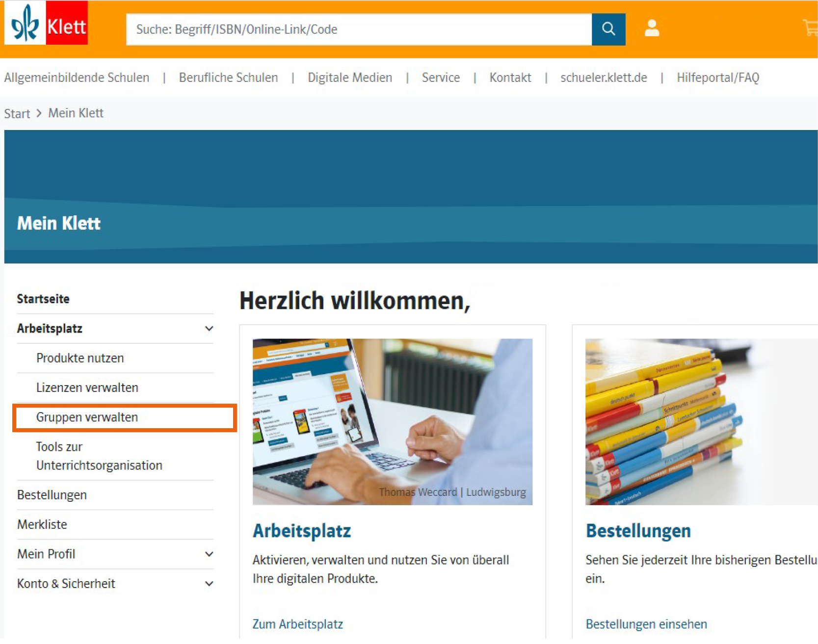Screen dimensions: 818x644
Task: Open Arbeitsplatz sidebar section
Action: tap(50, 329)
